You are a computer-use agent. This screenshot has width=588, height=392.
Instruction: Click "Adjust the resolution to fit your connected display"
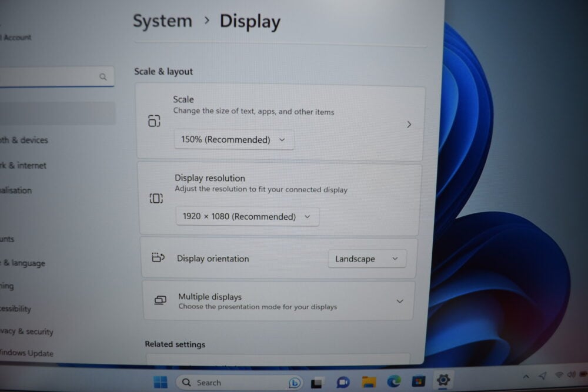point(261,189)
